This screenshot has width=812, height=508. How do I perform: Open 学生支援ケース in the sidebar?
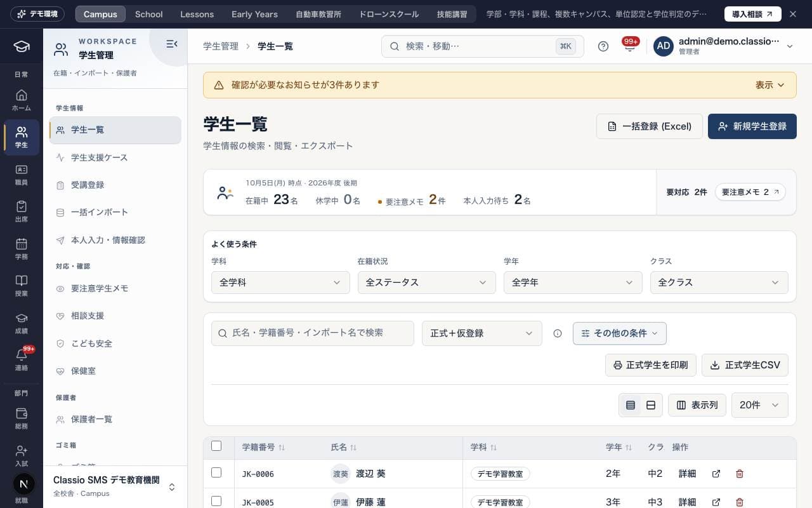pyautogui.click(x=115, y=157)
